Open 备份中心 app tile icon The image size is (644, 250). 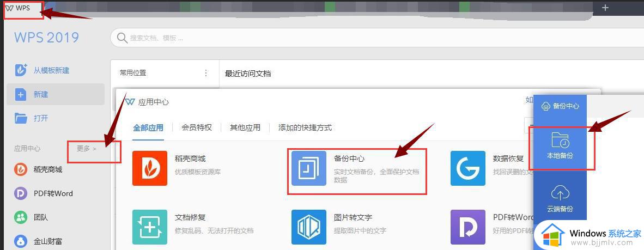(309, 168)
